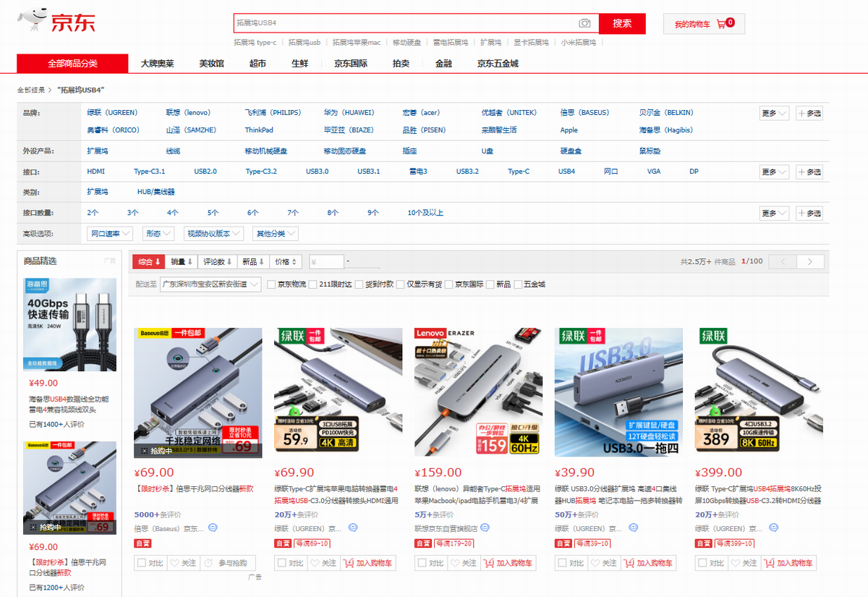Filter by brand 华为 (HUAWEI)
The image size is (868, 597).
point(349,113)
